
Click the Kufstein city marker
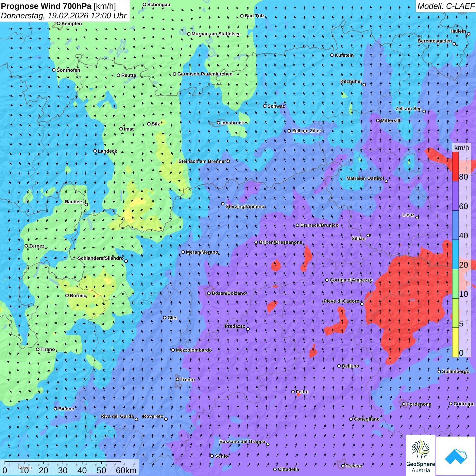332,55
